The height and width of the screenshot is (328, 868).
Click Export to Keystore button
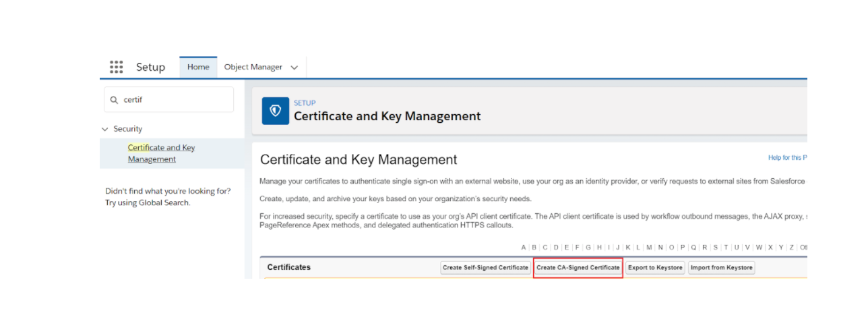tap(655, 267)
